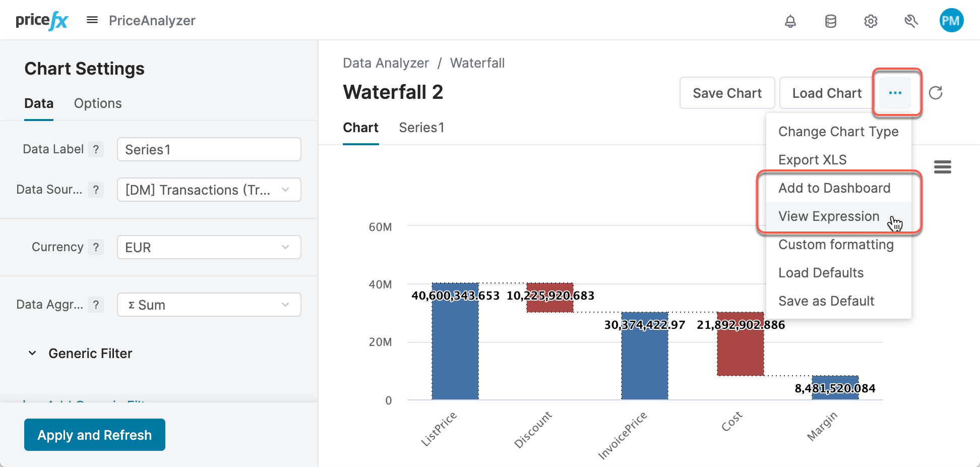Click the Save Chart button
The width and height of the screenshot is (980, 467).
click(x=726, y=93)
